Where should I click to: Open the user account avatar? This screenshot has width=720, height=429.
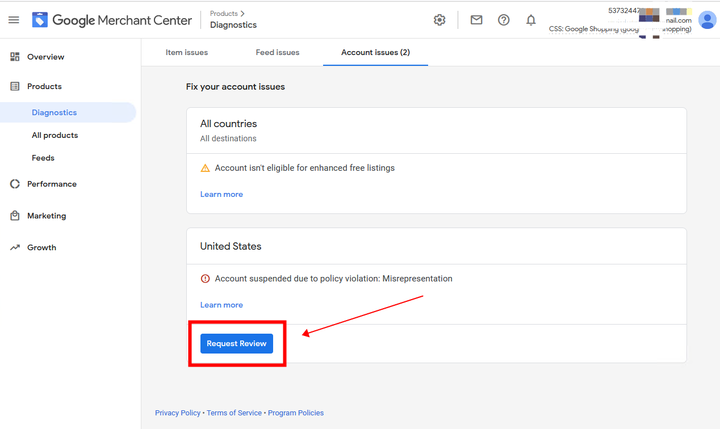click(x=707, y=20)
